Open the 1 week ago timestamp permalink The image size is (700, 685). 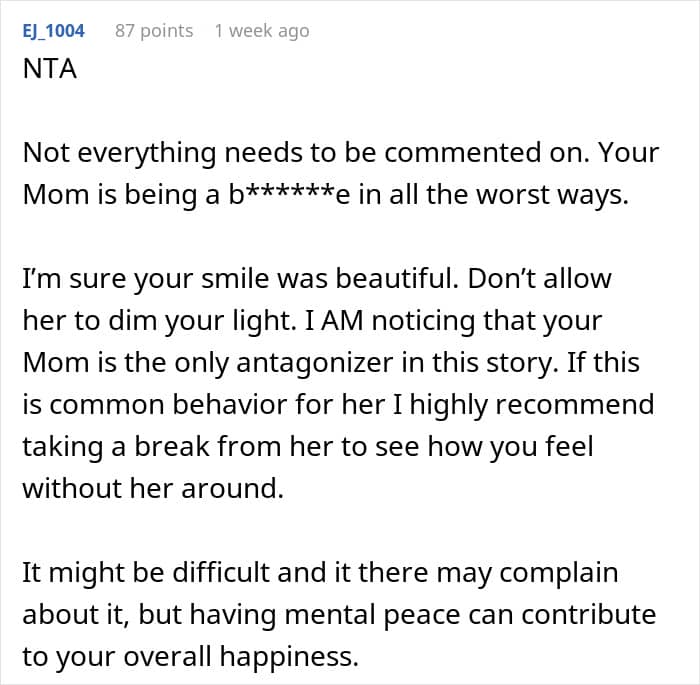pos(261,31)
